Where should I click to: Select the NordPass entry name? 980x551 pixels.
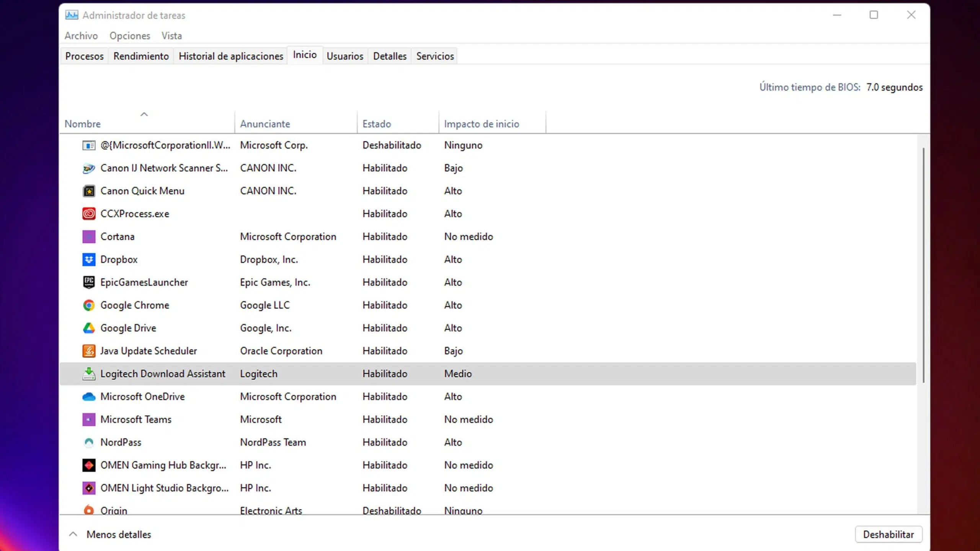coord(121,442)
